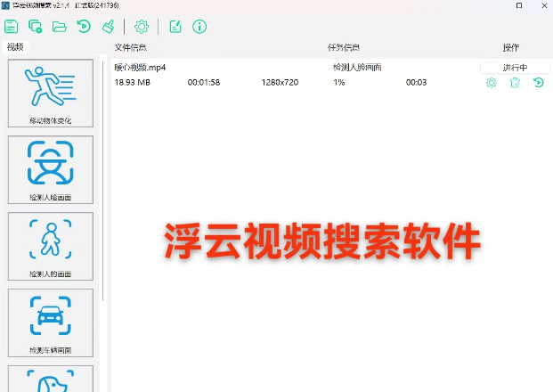Delete the task using the trash icon

[515, 83]
